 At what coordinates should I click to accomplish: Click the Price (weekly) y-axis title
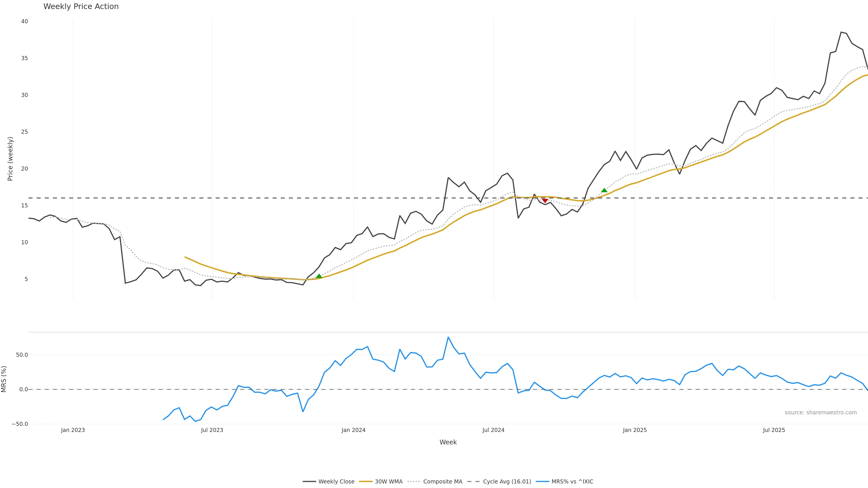tap(10, 159)
